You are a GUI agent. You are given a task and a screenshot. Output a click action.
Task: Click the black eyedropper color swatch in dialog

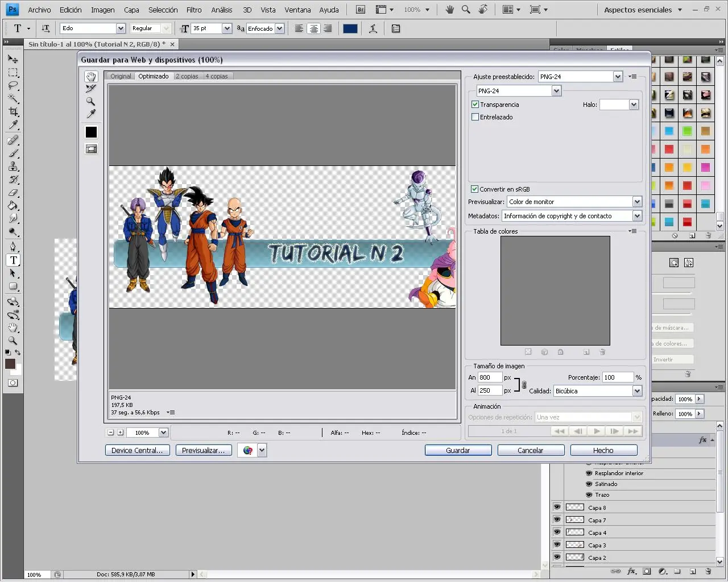pyautogui.click(x=91, y=132)
